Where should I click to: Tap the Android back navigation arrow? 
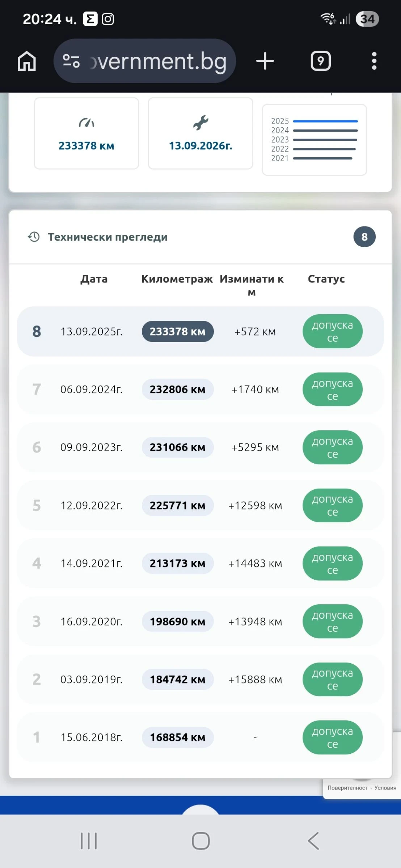(313, 841)
